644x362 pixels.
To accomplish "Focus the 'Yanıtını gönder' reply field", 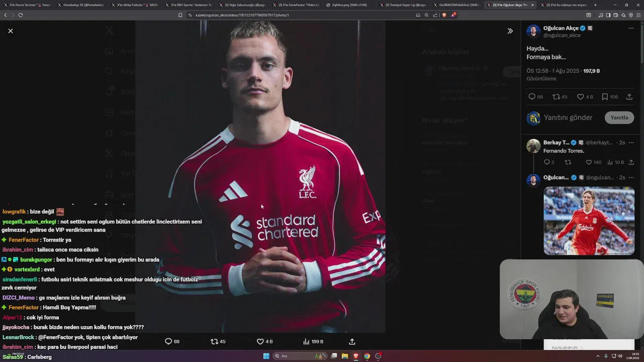I will (568, 118).
